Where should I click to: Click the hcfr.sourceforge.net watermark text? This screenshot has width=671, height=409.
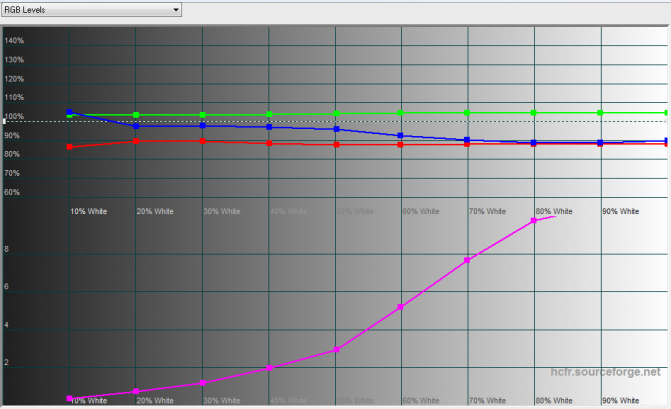[x=606, y=371]
